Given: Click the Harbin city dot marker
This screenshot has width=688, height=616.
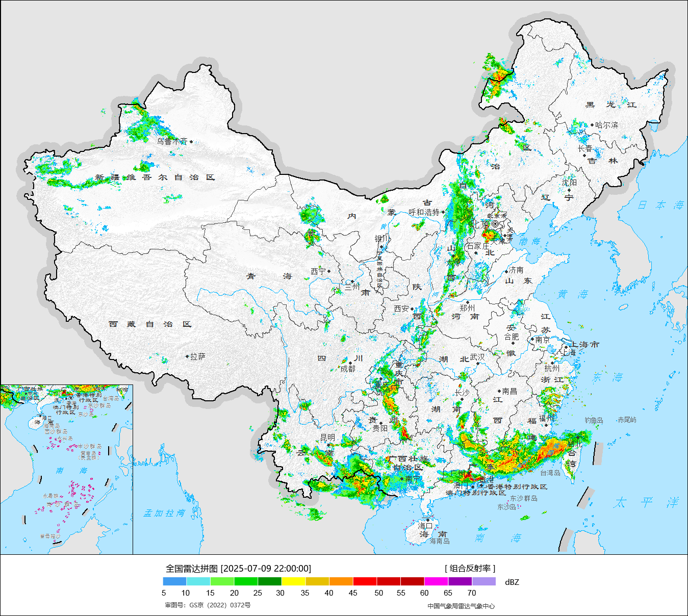Looking at the screenshot, I should click(592, 124).
